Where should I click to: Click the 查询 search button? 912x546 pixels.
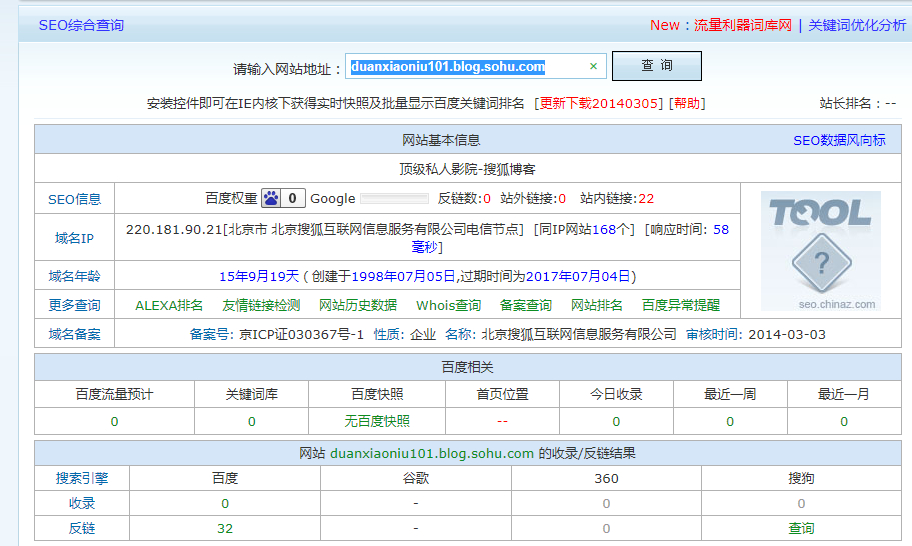(x=657, y=66)
